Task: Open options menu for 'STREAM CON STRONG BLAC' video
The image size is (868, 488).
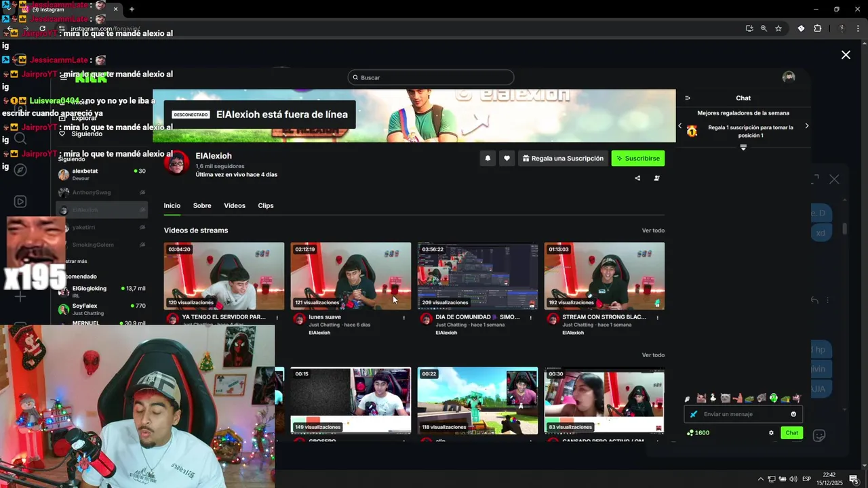Action: click(x=657, y=317)
